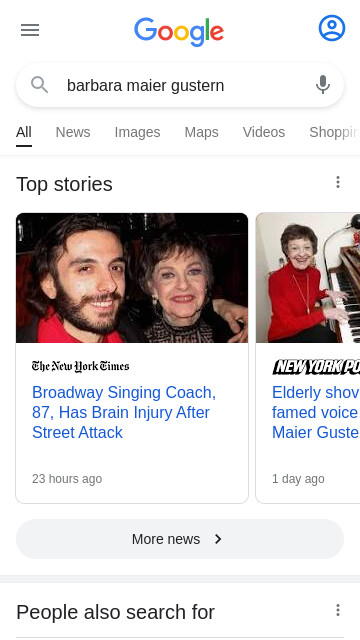Switch to the News tab
Screen dimensions: 360x640
(x=73, y=132)
